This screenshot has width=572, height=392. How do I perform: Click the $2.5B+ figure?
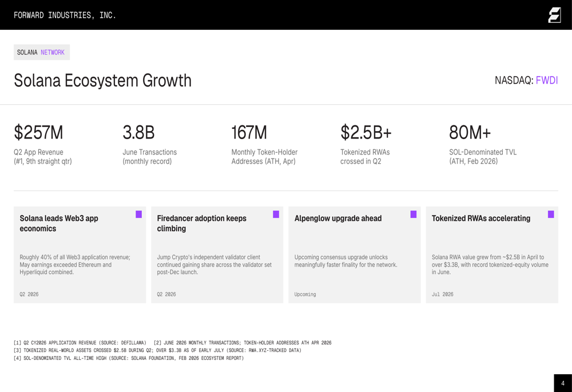(x=366, y=132)
